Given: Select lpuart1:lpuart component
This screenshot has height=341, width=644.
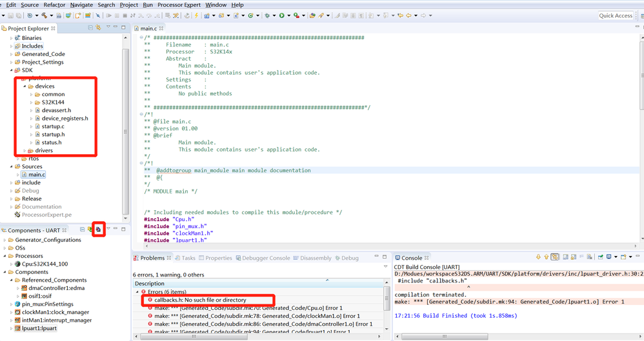Looking at the screenshot, I should [x=39, y=328].
